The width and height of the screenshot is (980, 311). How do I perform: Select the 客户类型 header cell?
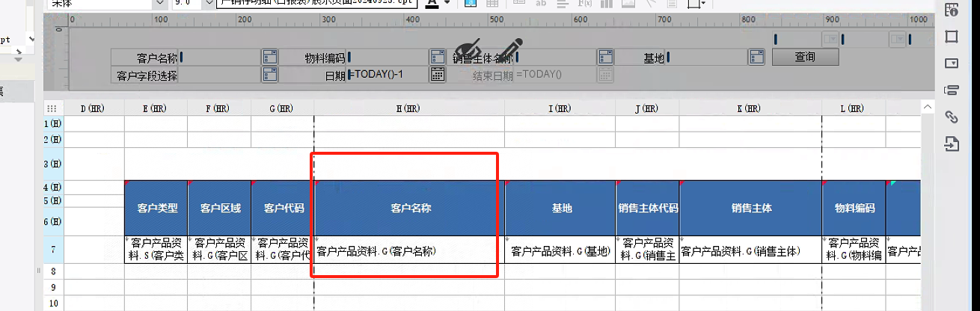(156, 208)
